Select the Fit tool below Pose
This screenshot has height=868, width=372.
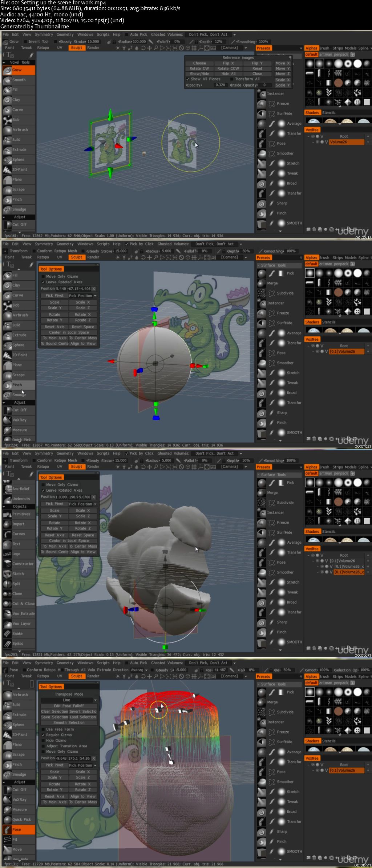pyautogui.click(x=19, y=839)
